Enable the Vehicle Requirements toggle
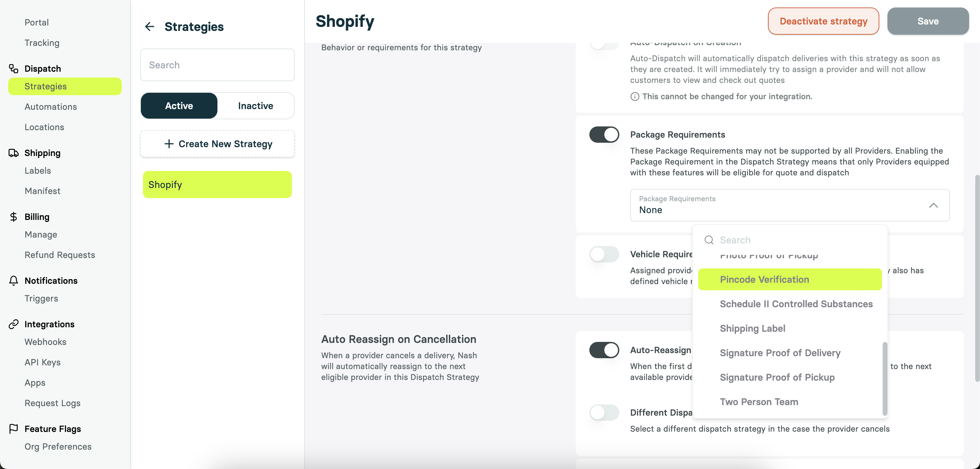The image size is (980, 469). [x=604, y=254]
